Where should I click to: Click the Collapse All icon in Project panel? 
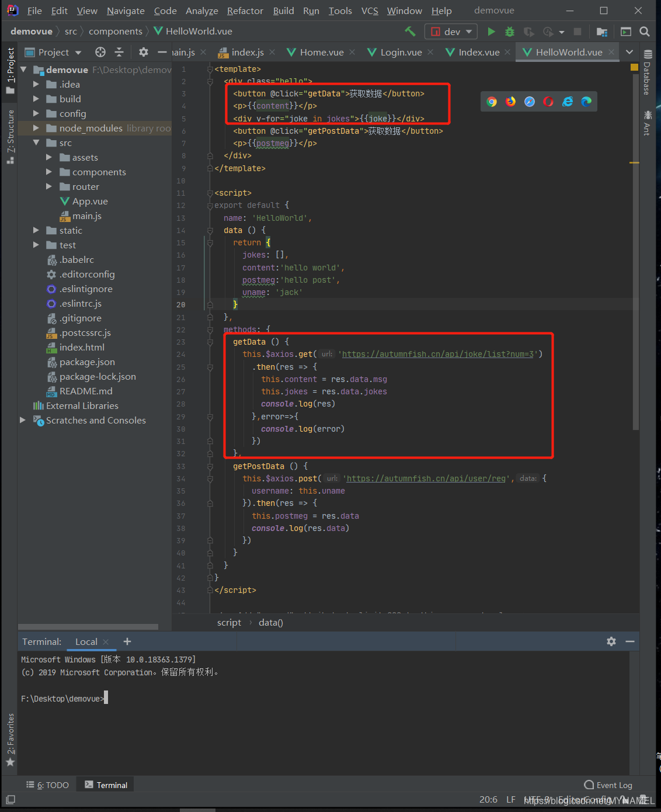[119, 52]
